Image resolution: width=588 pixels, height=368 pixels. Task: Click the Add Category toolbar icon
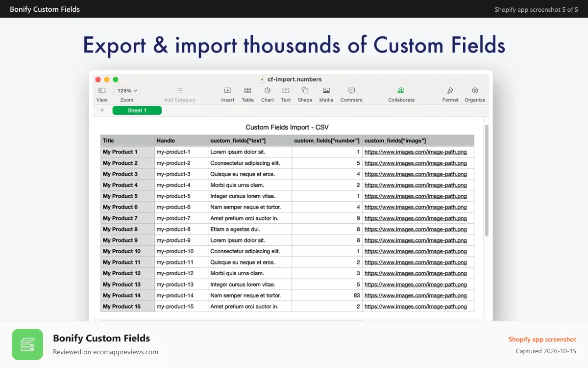pyautogui.click(x=180, y=91)
